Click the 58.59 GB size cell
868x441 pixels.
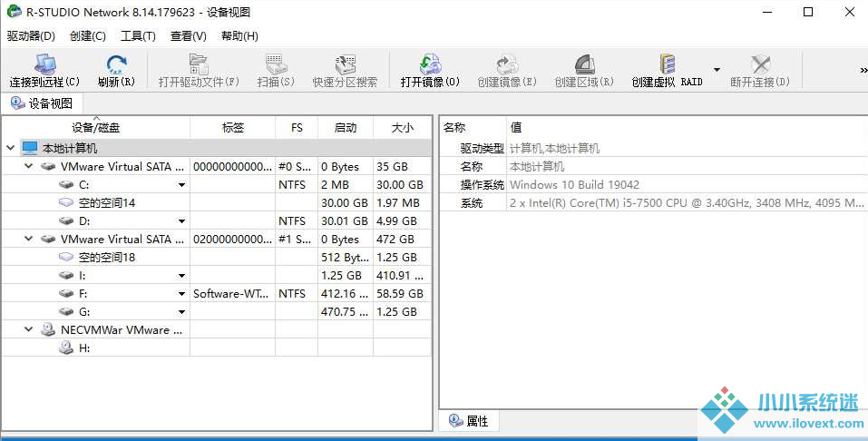pos(400,294)
